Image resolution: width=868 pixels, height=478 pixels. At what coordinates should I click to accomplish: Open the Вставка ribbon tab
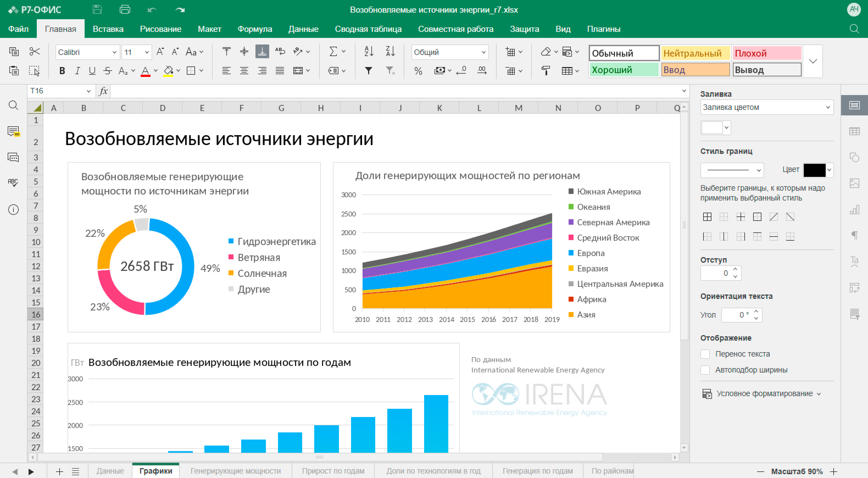[x=108, y=29]
